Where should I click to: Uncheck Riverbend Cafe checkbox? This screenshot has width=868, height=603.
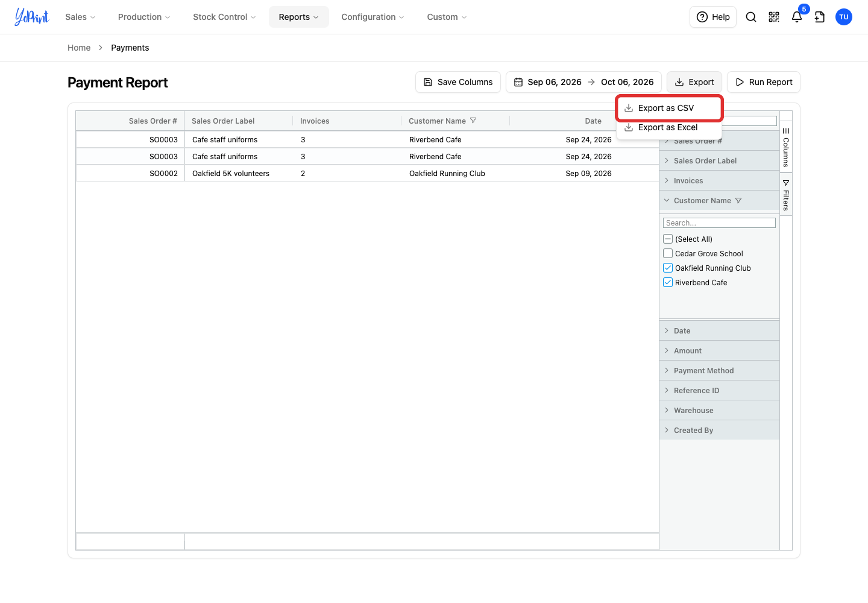point(668,282)
